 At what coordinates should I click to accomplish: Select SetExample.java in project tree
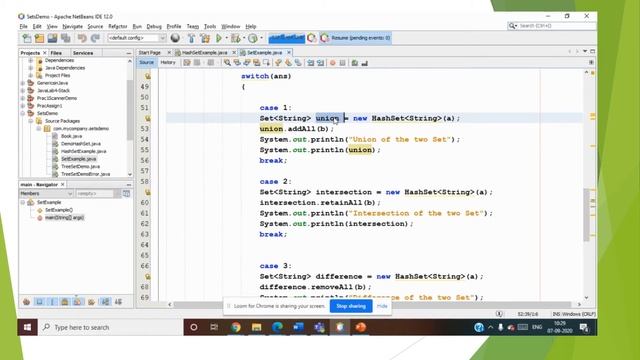pyautogui.click(x=78, y=159)
